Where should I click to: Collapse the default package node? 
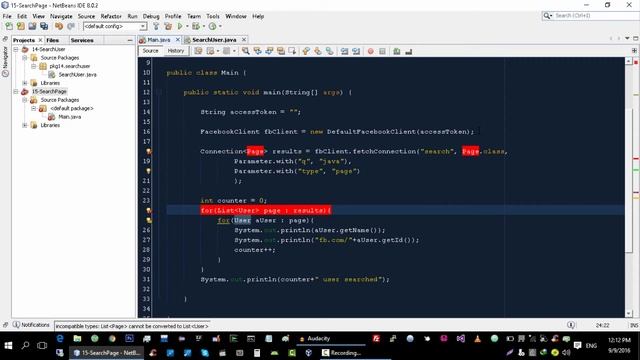(x=34, y=108)
